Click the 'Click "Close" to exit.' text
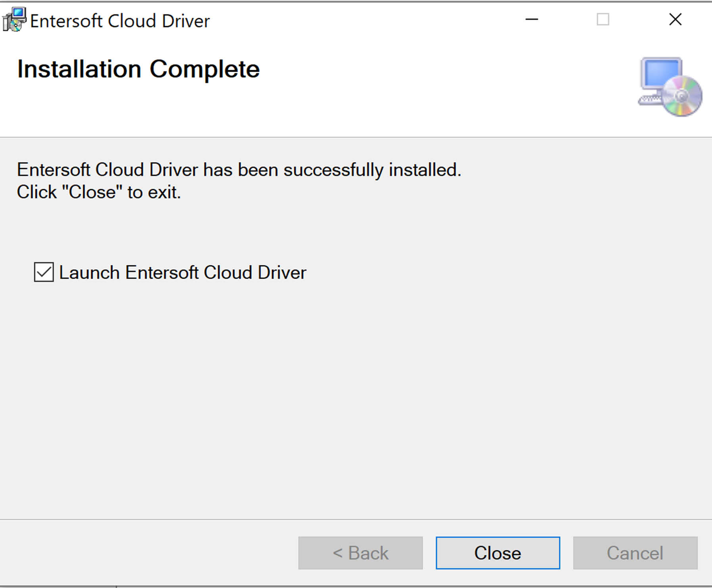712x588 pixels. click(x=99, y=192)
